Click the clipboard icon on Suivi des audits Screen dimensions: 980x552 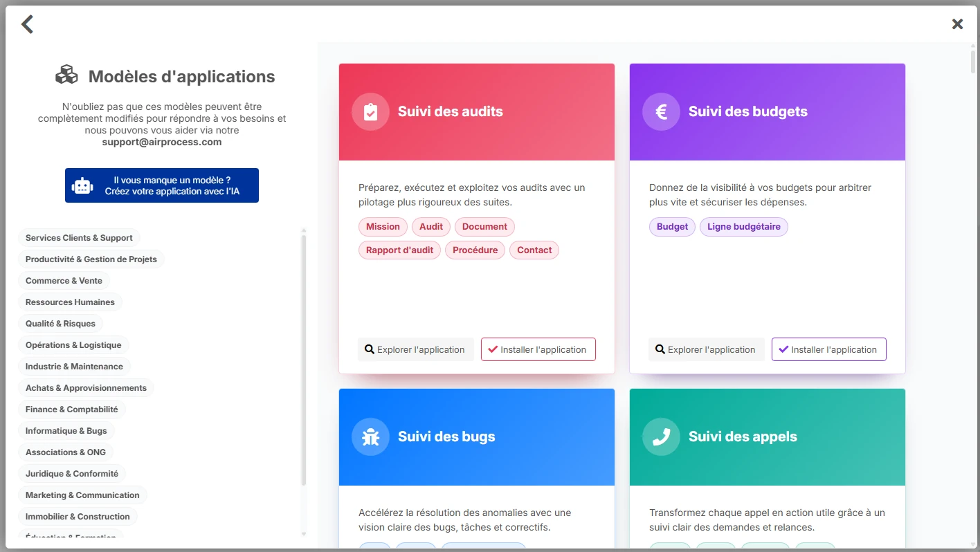pos(371,111)
